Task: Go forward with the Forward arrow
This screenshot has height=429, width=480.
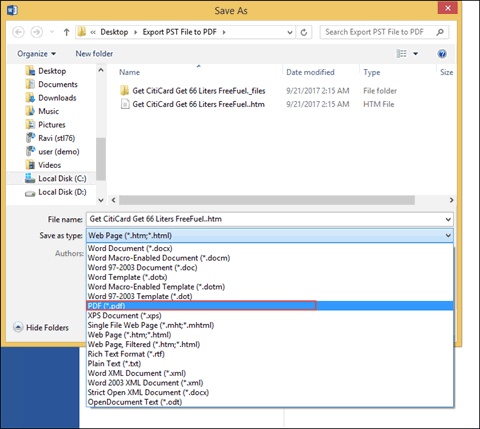Action: [37, 32]
